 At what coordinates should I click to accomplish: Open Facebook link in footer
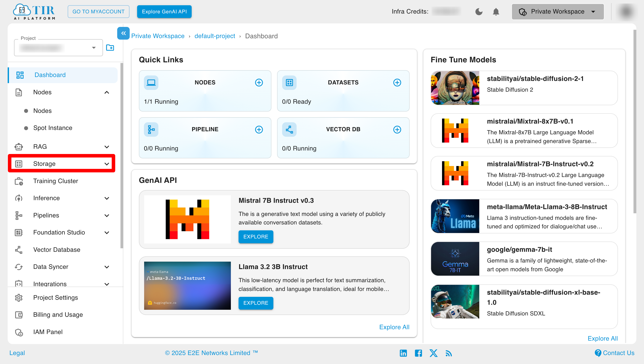click(418, 353)
